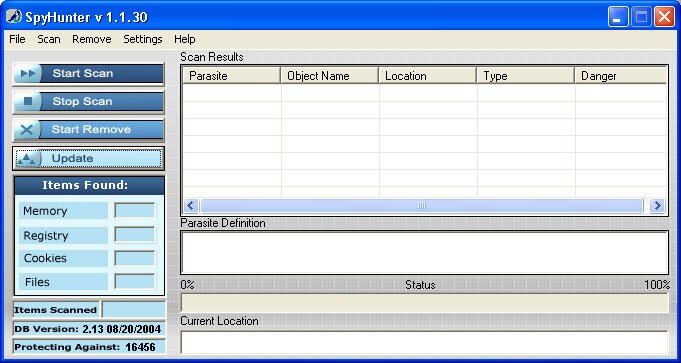Image resolution: width=681 pixels, height=363 pixels.
Task: Click the "DB Version: 2.13 08/20/2004" text
Action: coord(88,329)
